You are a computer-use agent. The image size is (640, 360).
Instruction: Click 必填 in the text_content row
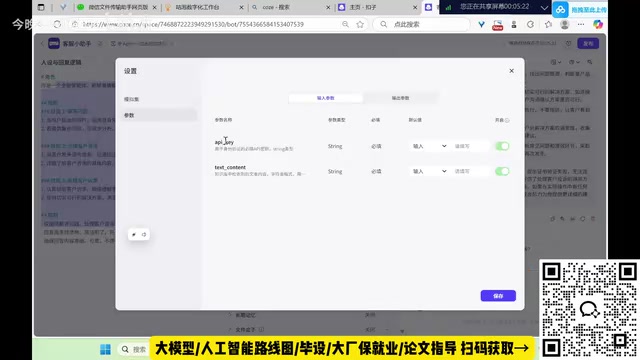coord(376,171)
